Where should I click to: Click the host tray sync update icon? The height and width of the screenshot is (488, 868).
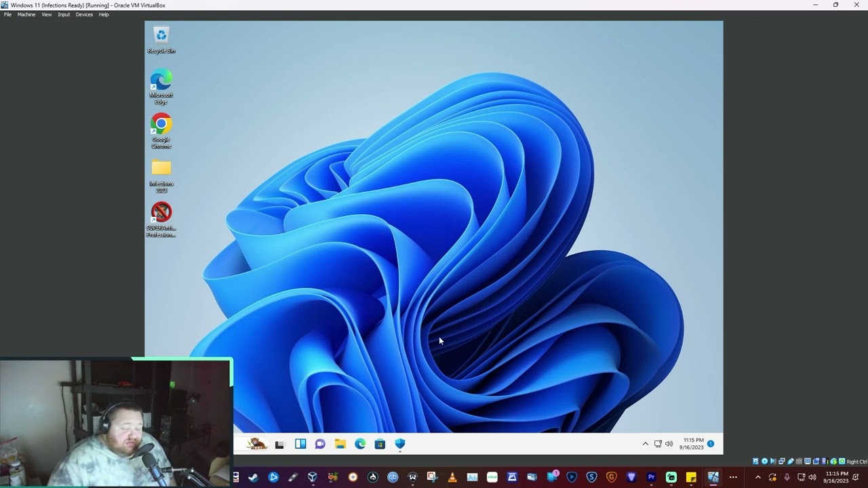point(772,477)
